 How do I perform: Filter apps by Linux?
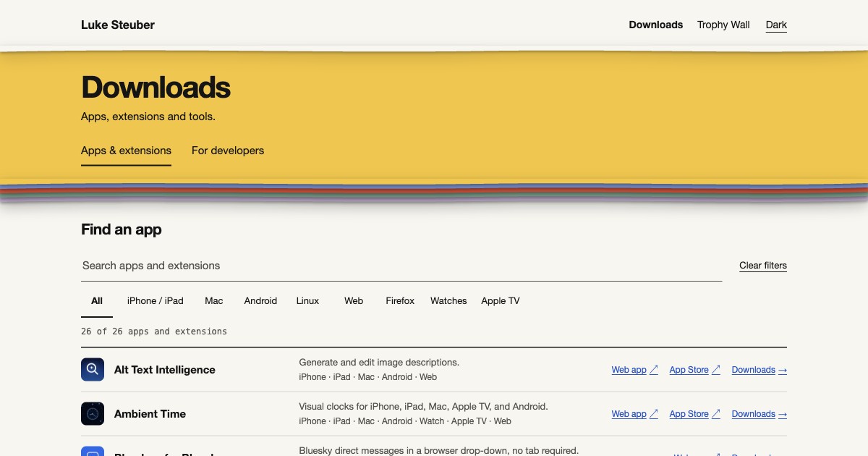point(307,300)
